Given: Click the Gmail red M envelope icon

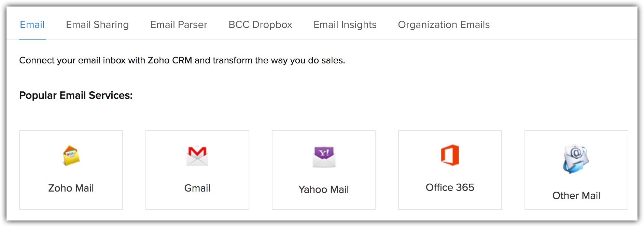Looking at the screenshot, I should [197, 156].
